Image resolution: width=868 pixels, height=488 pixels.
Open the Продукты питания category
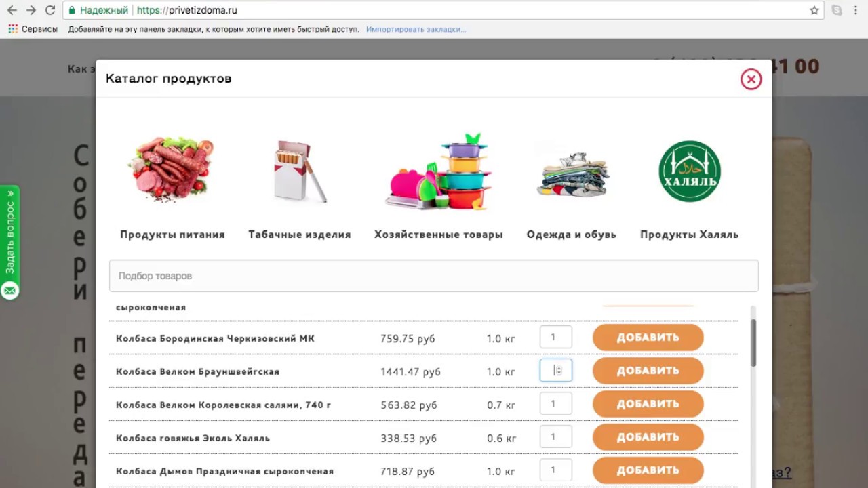(172, 235)
